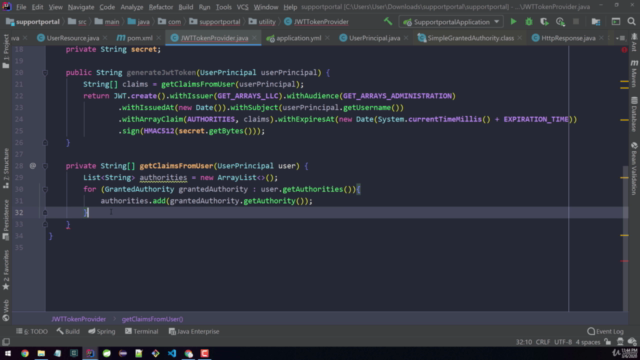Open the Build tool window
Screen dimensions: 640x360
68,331
